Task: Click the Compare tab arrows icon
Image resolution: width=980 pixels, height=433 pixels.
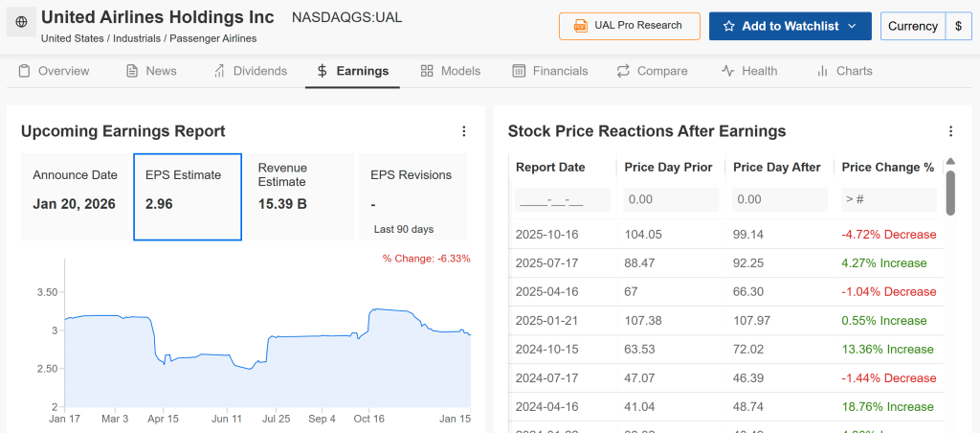Action: pos(623,71)
